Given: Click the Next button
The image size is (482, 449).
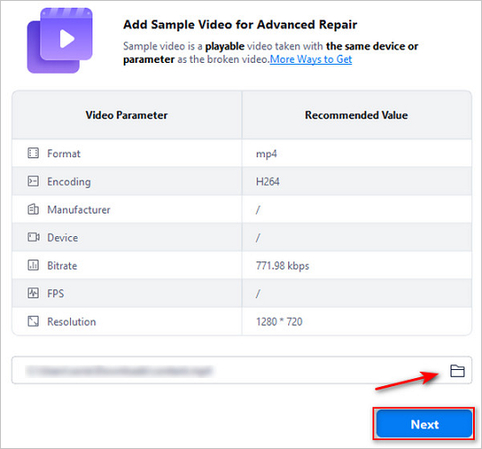Looking at the screenshot, I should pyautogui.click(x=424, y=424).
